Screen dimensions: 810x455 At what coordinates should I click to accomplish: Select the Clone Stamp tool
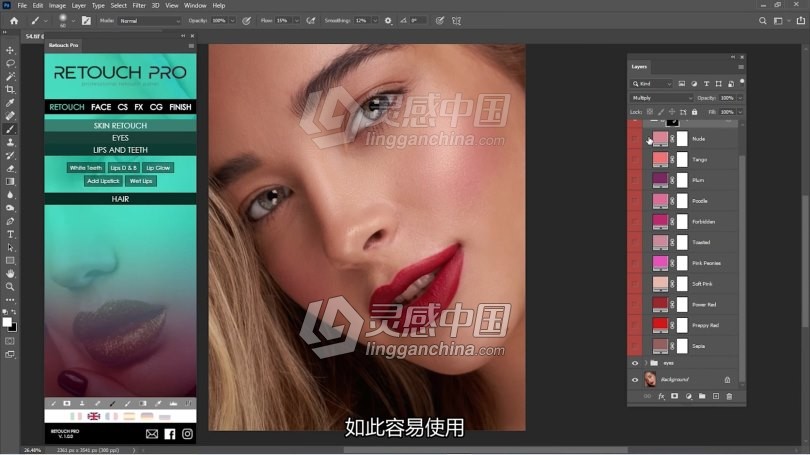tap(10, 142)
